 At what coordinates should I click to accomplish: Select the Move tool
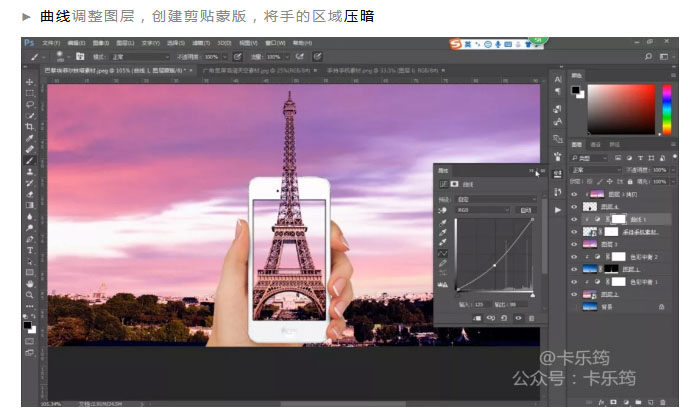(30, 82)
